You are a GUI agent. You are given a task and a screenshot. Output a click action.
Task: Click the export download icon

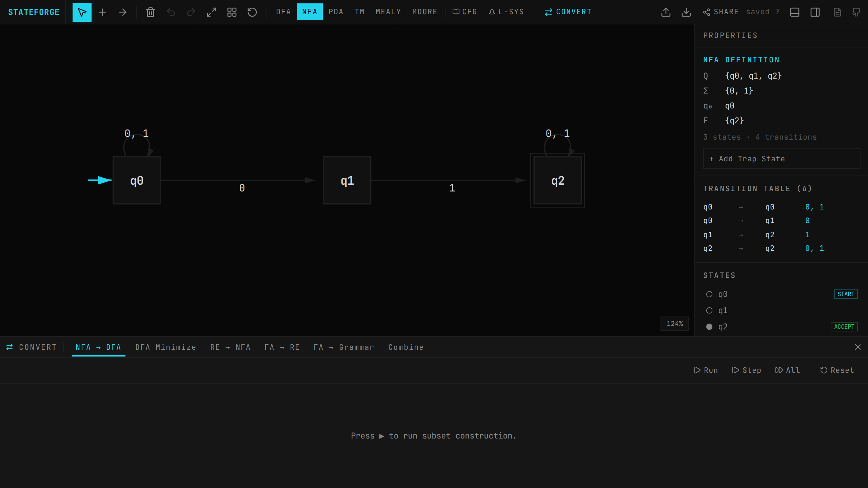(686, 12)
